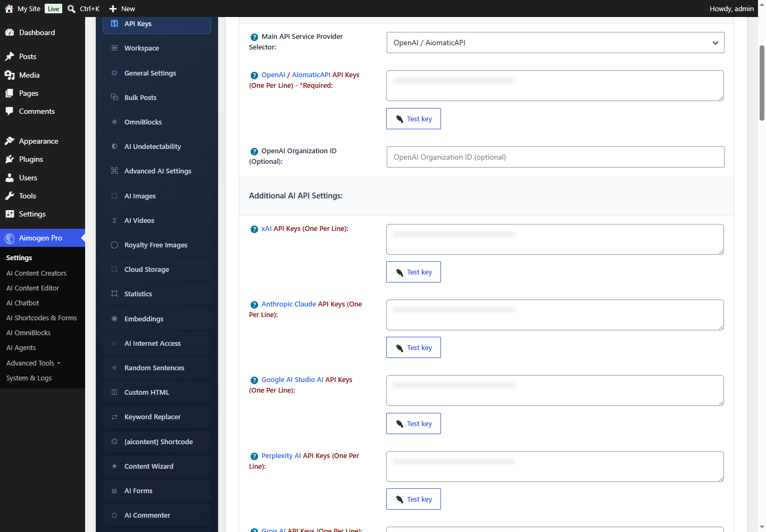Open the Workspace tab
This screenshot has width=766, height=532.
(157, 48)
